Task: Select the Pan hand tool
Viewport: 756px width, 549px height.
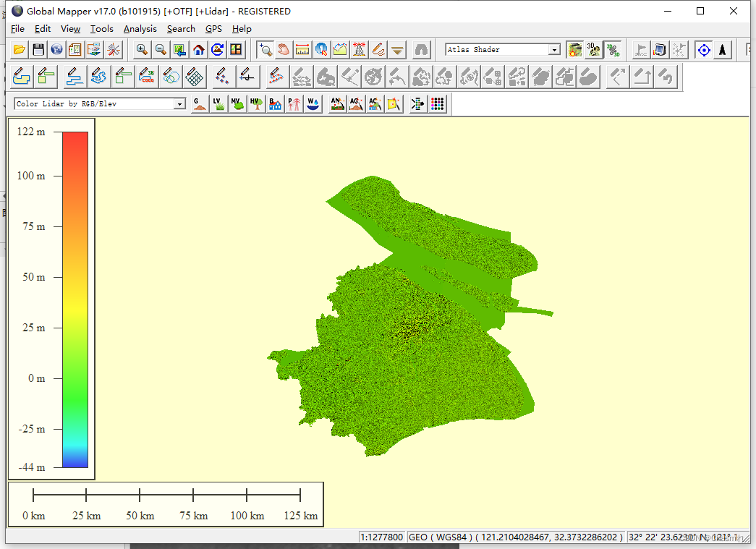Action: coord(284,50)
